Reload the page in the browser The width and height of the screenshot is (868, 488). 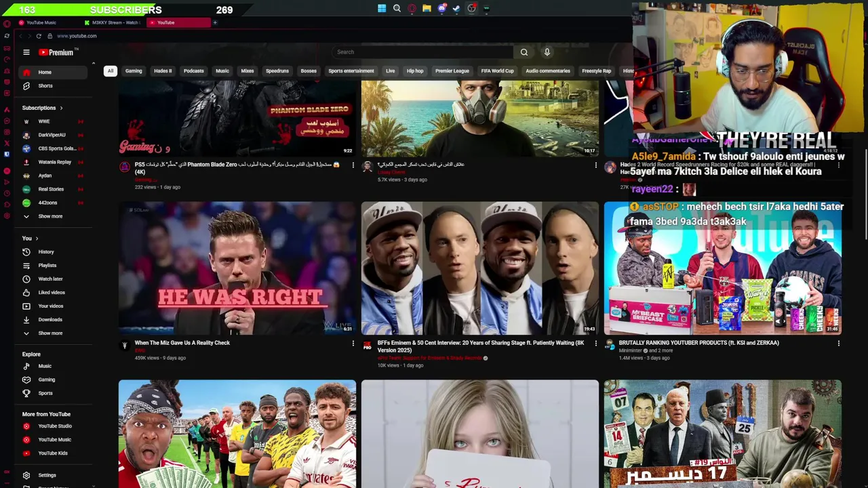tap(39, 36)
